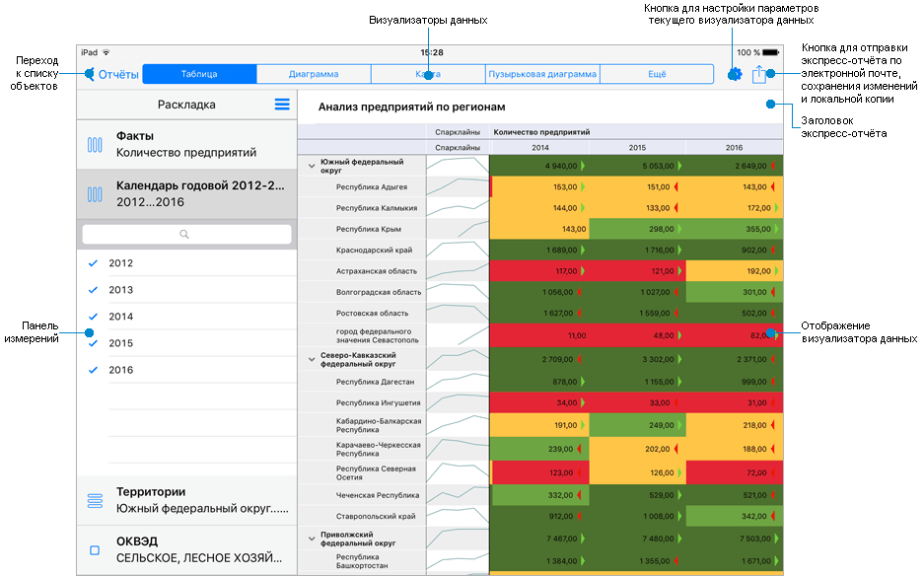Collapse Южный федеральный округ group
The height and width of the screenshot is (576, 924).
point(312,166)
